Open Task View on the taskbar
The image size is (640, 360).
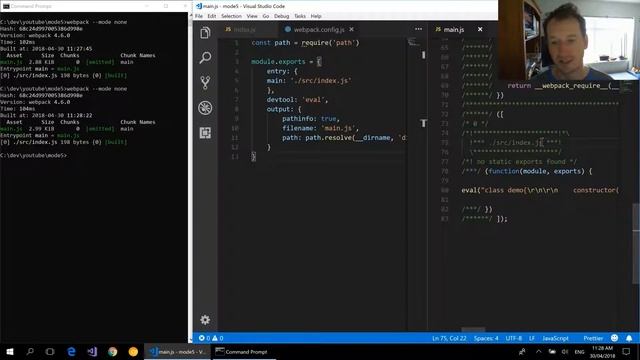(x=50, y=351)
